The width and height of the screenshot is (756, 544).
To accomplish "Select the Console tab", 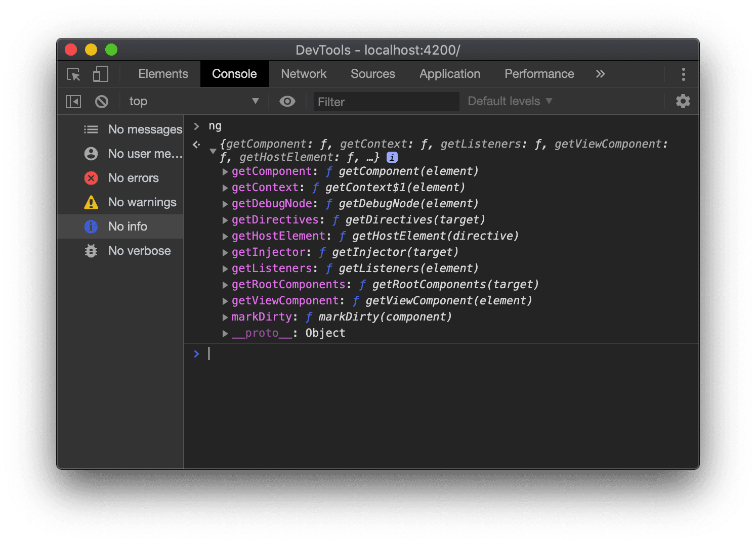I will (x=234, y=74).
